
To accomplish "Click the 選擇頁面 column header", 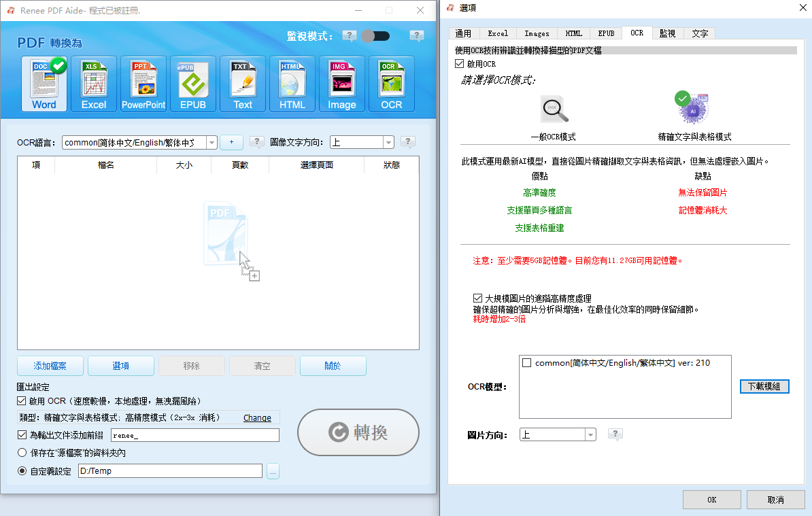I will [x=316, y=165].
